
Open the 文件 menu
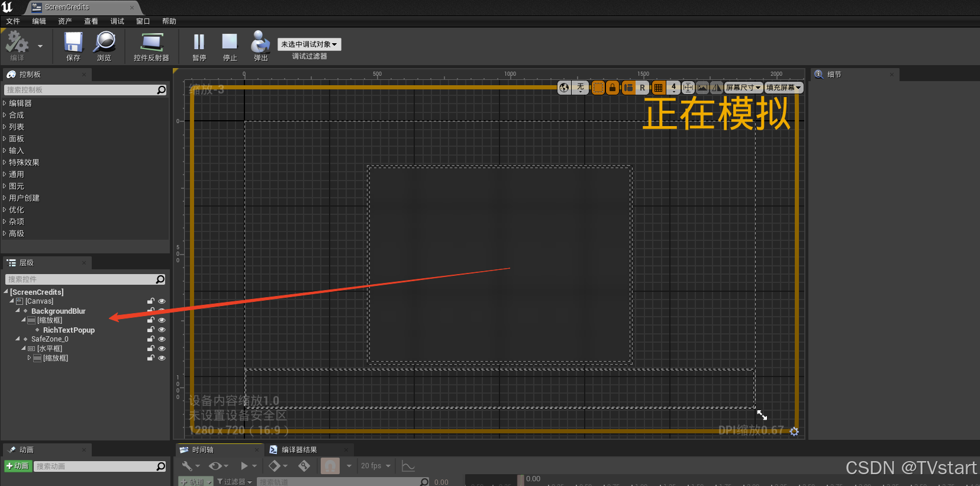click(13, 21)
